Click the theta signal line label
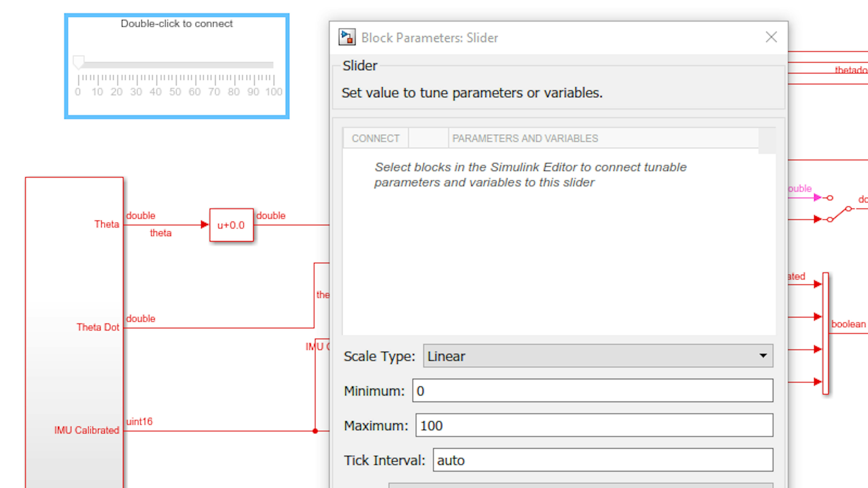This screenshot has height=488, width=868. pos(160,233)
